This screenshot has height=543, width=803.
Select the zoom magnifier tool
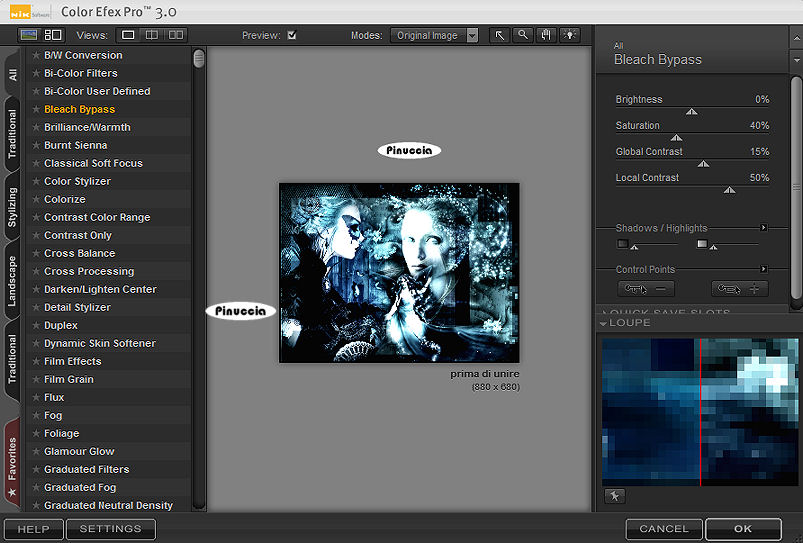(x=523, y=35)
